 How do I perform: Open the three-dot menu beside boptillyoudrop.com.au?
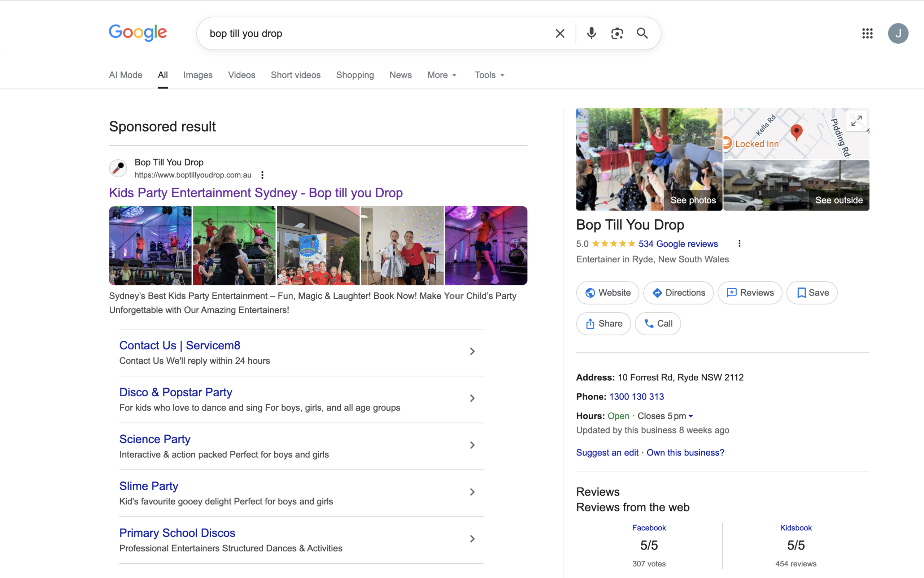262,175
